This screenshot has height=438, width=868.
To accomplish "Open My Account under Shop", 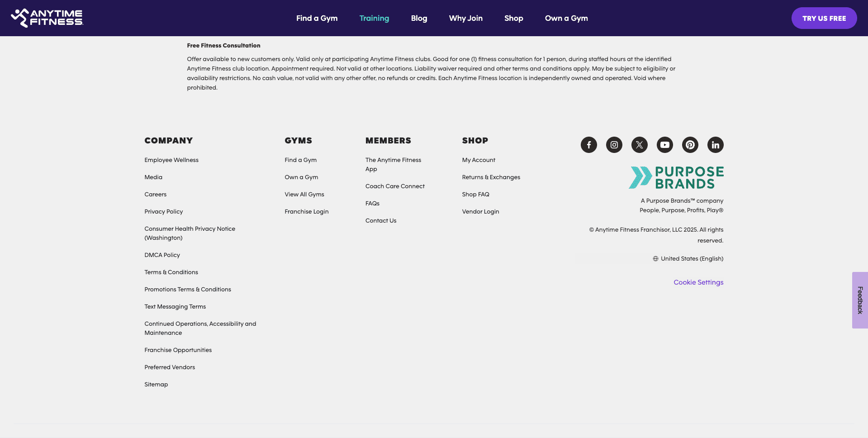I will coord(478,160).
